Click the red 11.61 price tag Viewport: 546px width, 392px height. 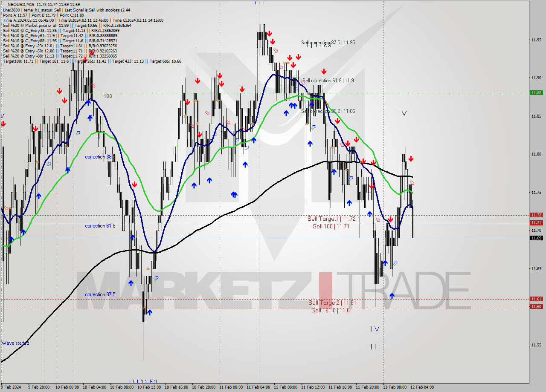pyautogui.click(x=536, y=299)
